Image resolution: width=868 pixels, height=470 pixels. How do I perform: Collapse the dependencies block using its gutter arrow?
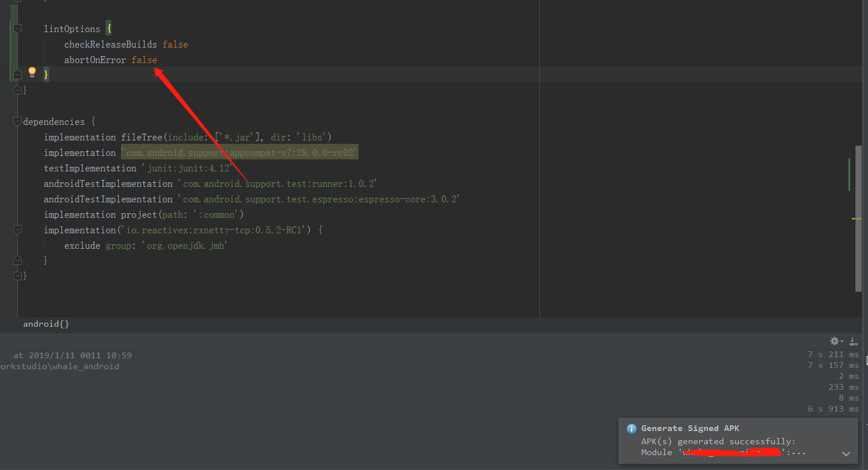17,121
